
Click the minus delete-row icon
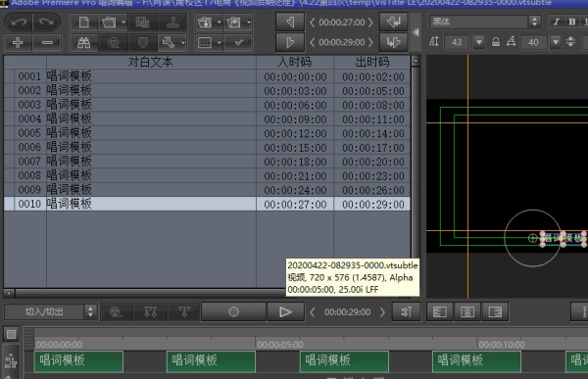[x=47, y=43]
